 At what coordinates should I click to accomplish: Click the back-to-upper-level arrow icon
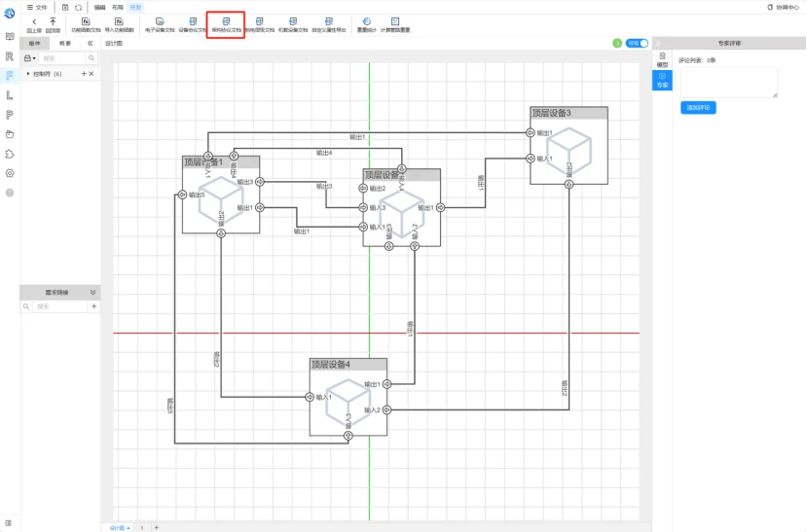pos(34,21)
